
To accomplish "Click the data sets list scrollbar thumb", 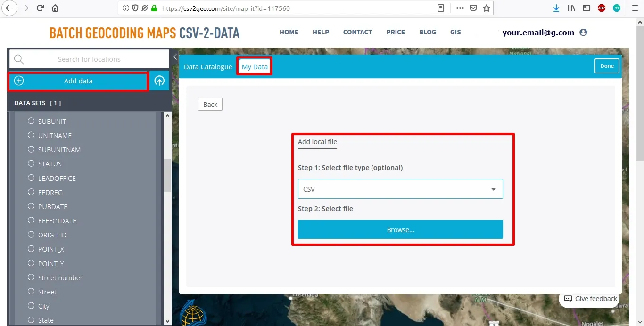I will point(167,175).
